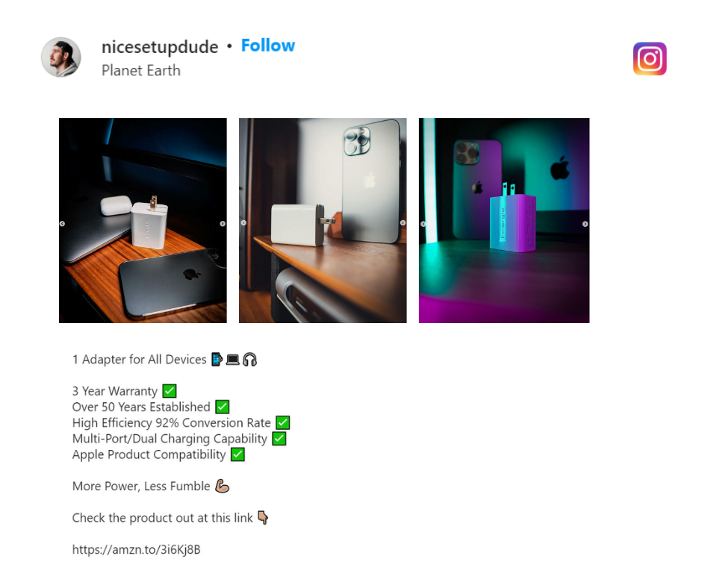702x588 pixels.
Task: Go back on second carousel left arrow
Action: click(243, 223)
